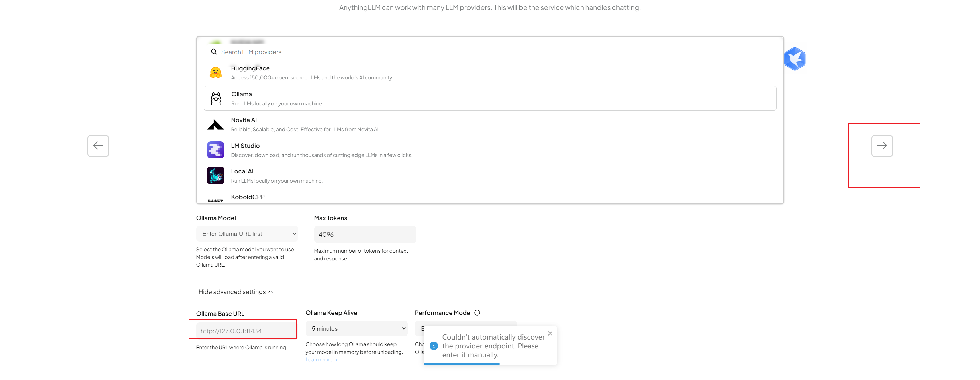Open the Learn more link
980x380 pixels.
point(321,360)
